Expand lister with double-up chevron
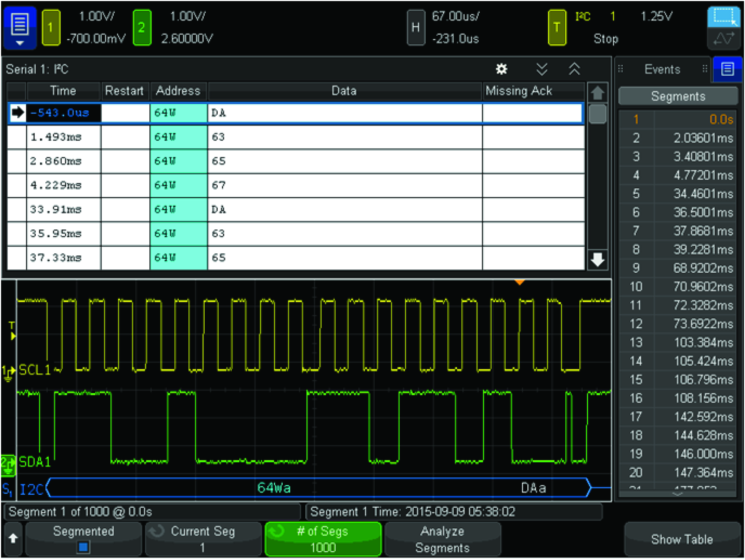Screen dimensions: 745x560 click(x=574, y=69)
